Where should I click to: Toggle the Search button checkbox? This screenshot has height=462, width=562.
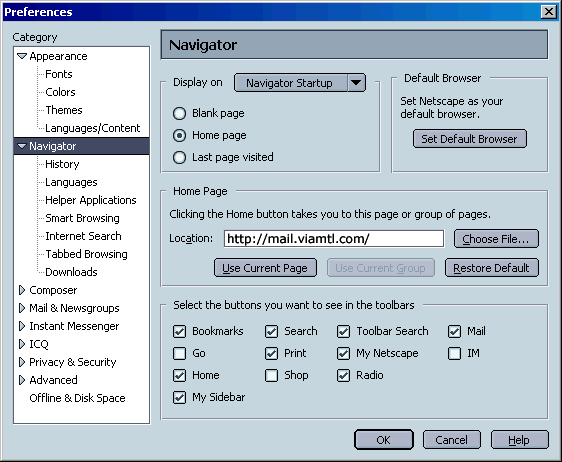pyautogui.click(x=271, y=331)
